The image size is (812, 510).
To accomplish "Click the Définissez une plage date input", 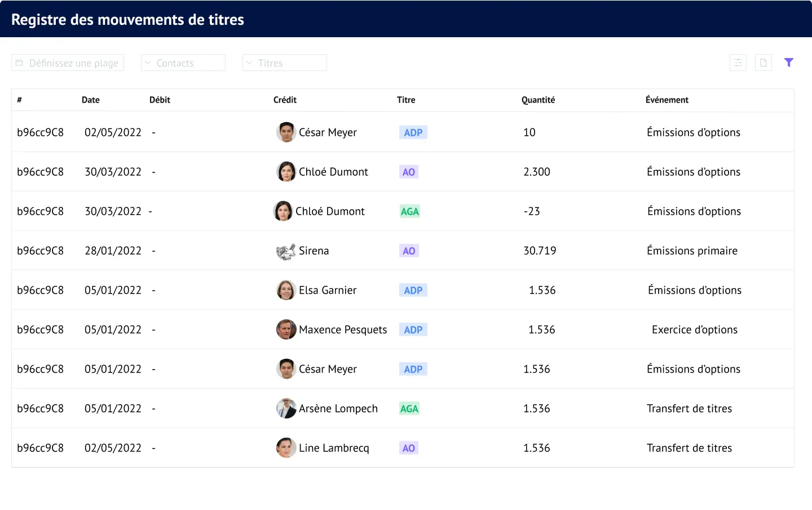I will [x=73, y=63].
